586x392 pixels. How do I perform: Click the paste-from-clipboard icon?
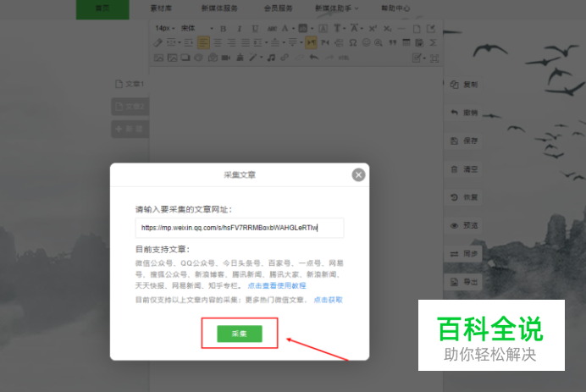[419, 42]
